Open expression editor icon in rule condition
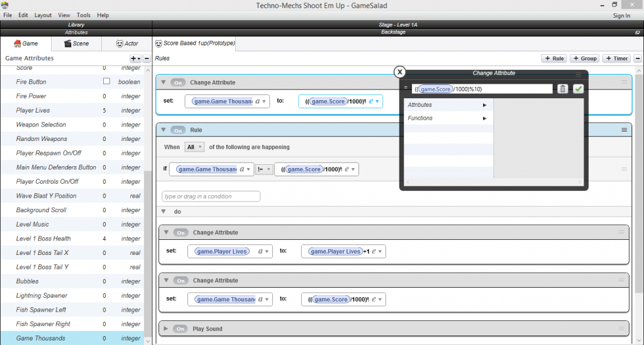 pyautogui.click(x=350, y=169)
